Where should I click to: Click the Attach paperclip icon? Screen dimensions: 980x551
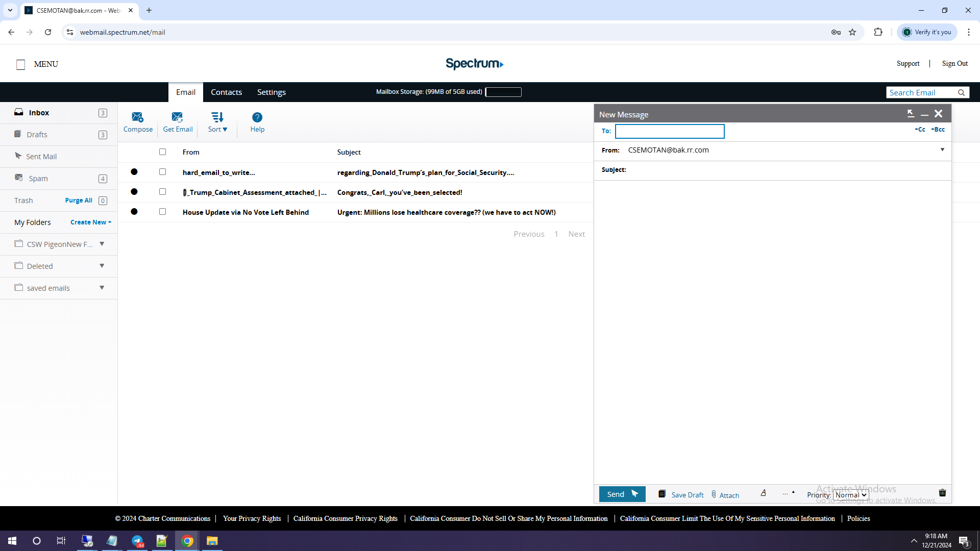pyautogui.click(x=714, y=494)
